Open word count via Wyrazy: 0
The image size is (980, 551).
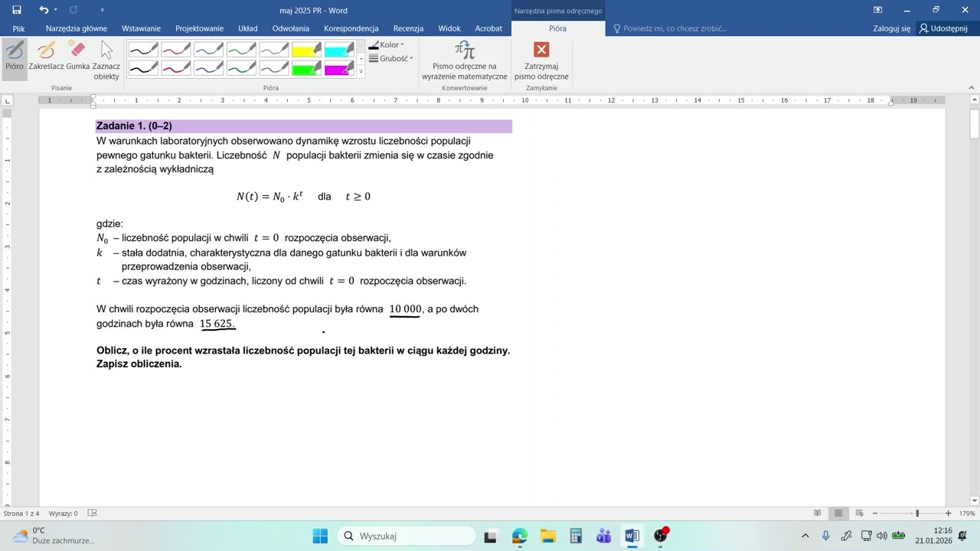(x=64, y=514)
